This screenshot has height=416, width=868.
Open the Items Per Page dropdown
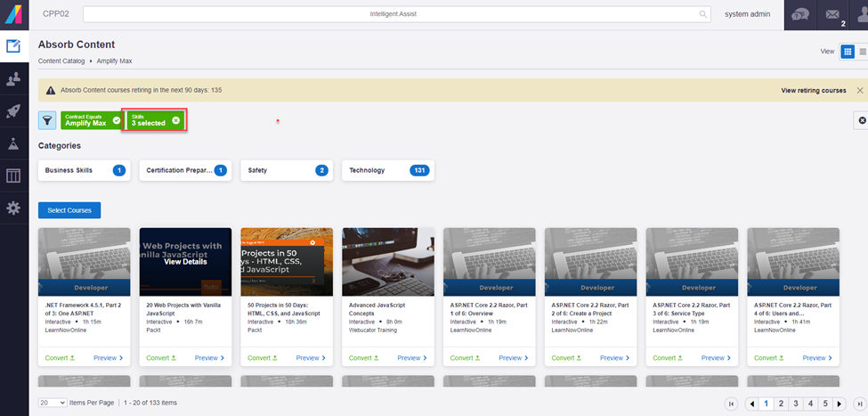click(53, 403)
